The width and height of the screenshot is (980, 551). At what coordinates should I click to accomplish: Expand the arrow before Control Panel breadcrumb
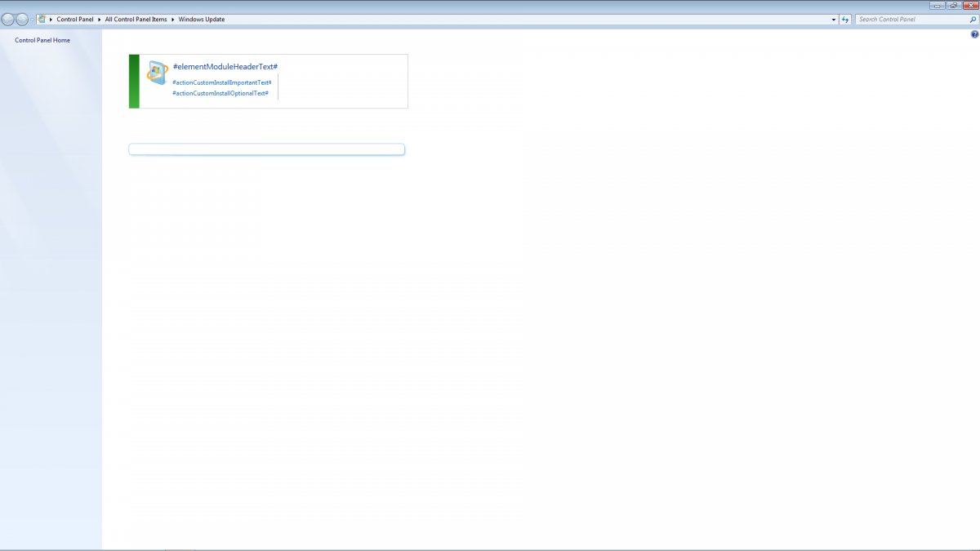pyautogui.click(x=51, y=19)
